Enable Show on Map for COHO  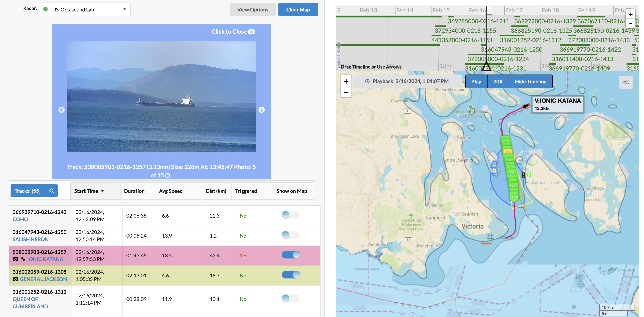coord(290,215)
